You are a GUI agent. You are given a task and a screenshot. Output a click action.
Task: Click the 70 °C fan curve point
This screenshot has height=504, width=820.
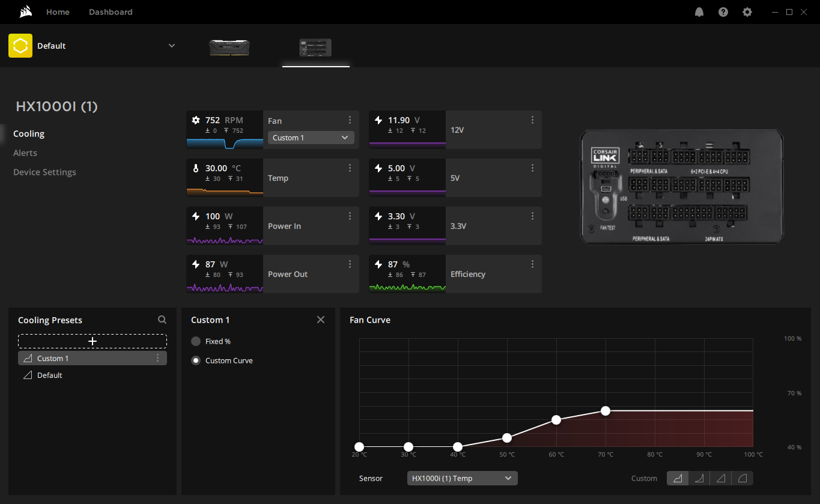[606, 411]
